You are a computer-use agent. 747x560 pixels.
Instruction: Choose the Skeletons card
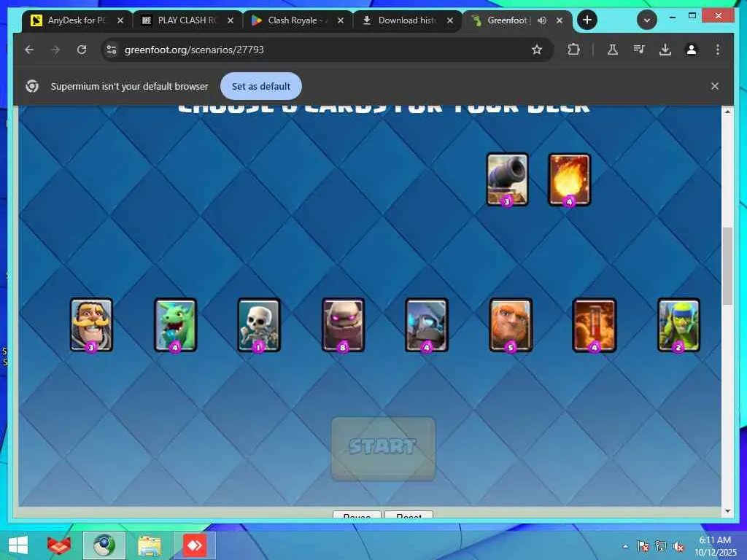click(259, 325)
